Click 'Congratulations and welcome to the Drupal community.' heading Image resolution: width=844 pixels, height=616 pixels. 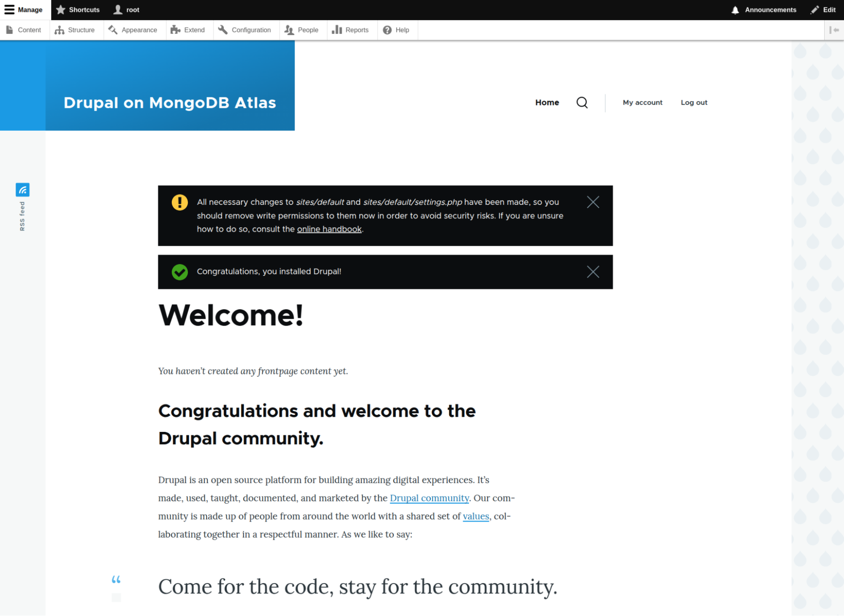tap(317, 425)
